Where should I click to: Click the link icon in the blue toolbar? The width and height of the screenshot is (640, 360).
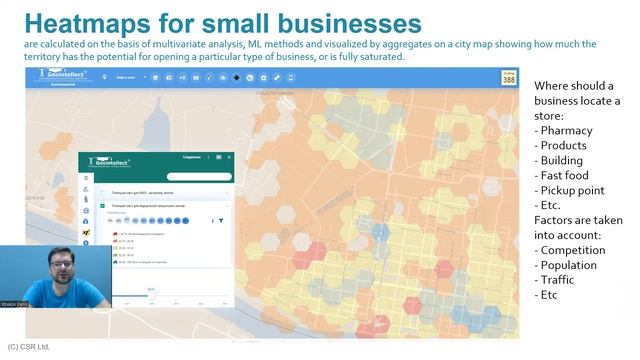(x=277, y=78)
